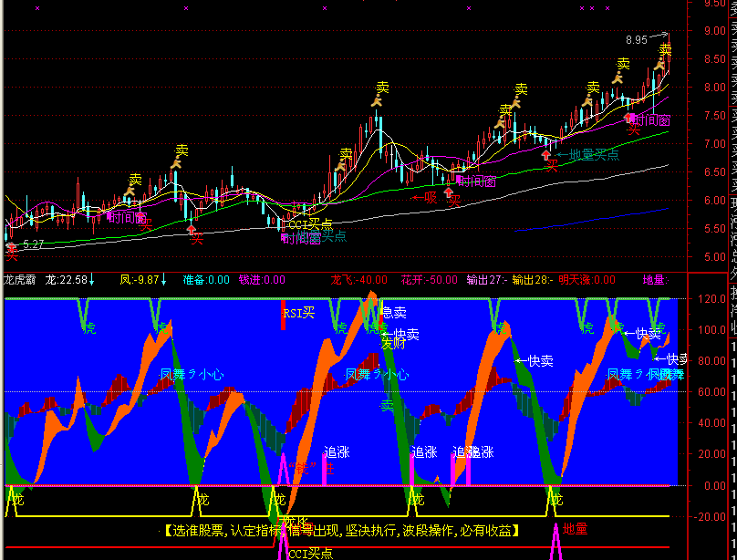The width and height of the screenshot is (737, 560).
Task: Click the 急卖 signal label
Action: [x=393, y=313]
